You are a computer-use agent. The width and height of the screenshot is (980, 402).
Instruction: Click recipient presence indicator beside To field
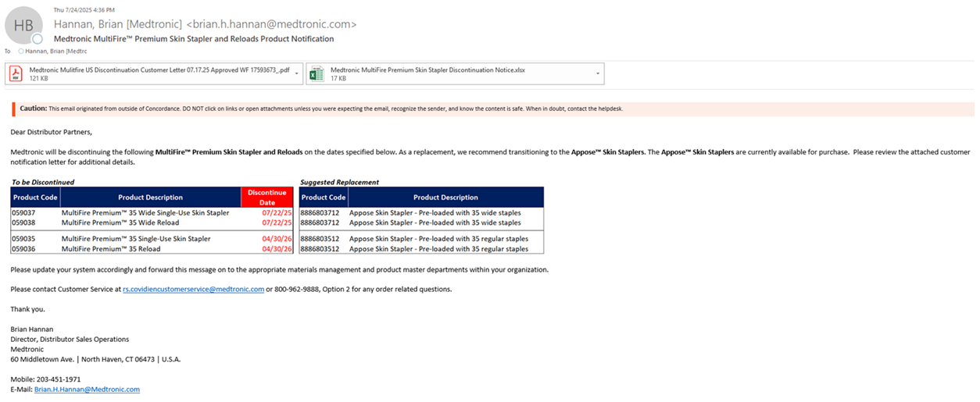click(x=20, y=51)
